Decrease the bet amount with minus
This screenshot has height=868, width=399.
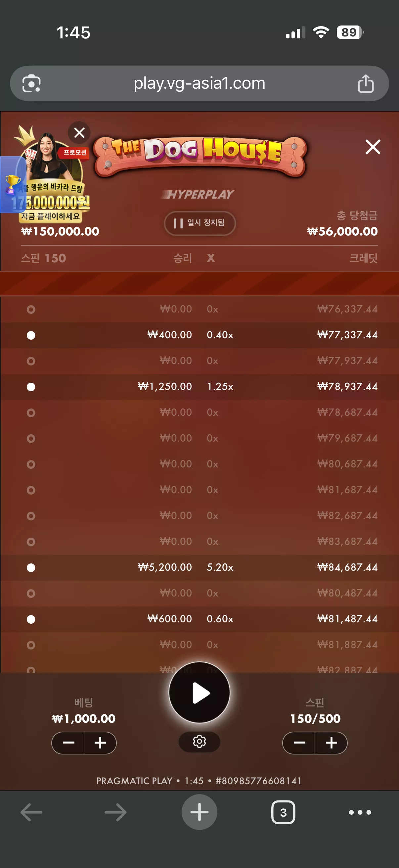[x=68, y=743]
